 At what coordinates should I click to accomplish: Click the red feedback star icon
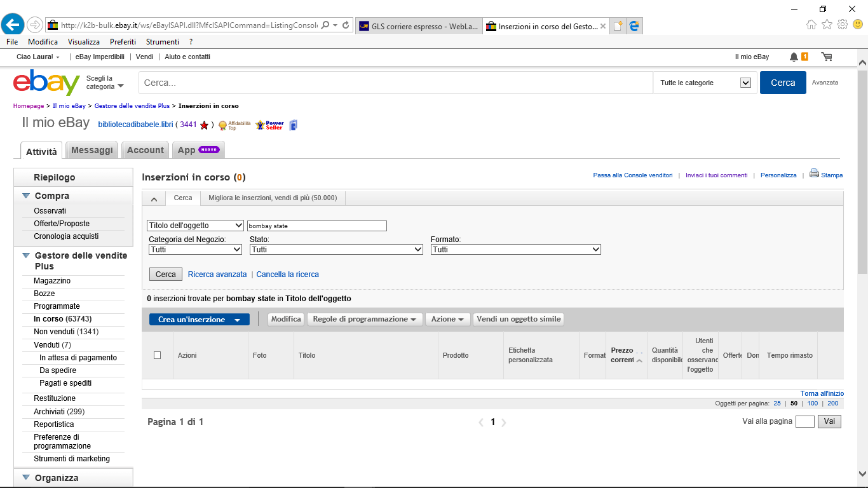pyautogui.click(x=204, y=125)
